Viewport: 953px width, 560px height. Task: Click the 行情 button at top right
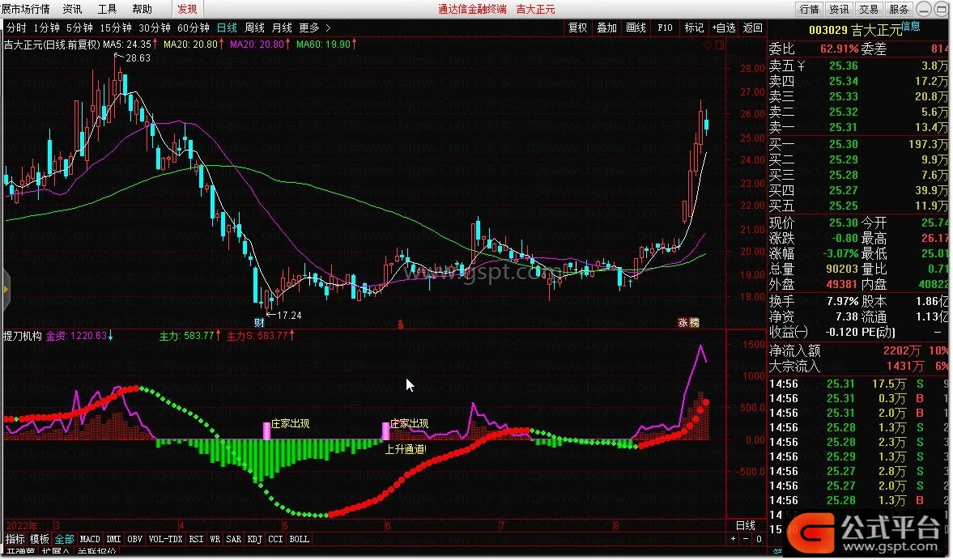(810, 9)
